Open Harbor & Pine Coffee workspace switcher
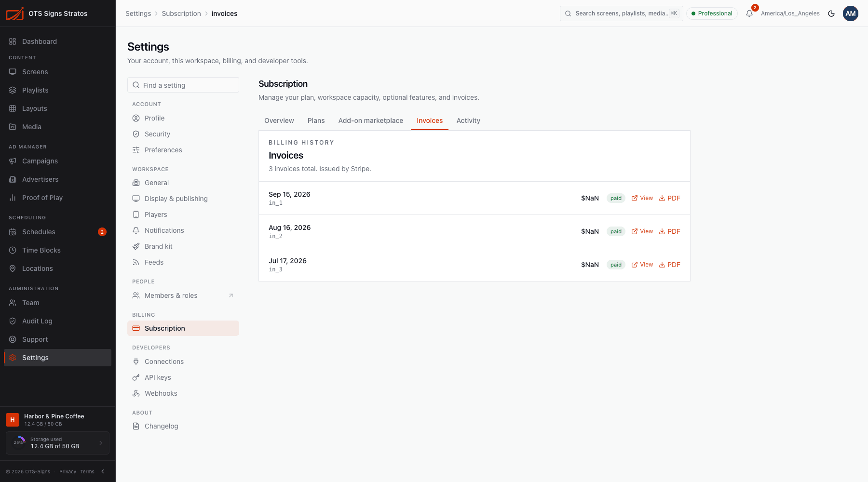This screenshot has height=482, width=868. pyautogui.click(x=57, y=420)
